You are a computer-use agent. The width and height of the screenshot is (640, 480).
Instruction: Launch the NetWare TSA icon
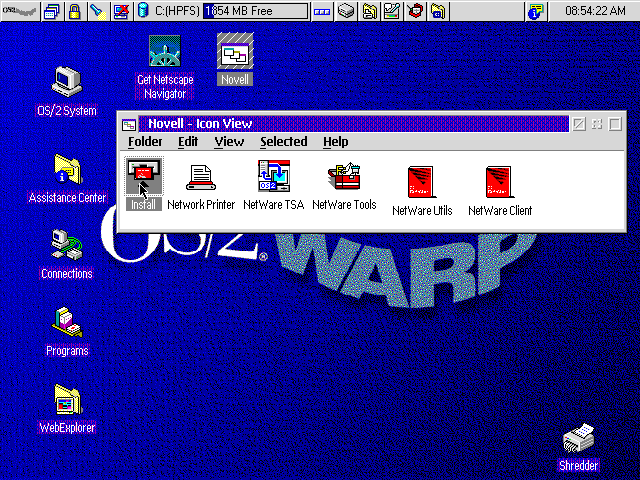[x=274, y=176]
